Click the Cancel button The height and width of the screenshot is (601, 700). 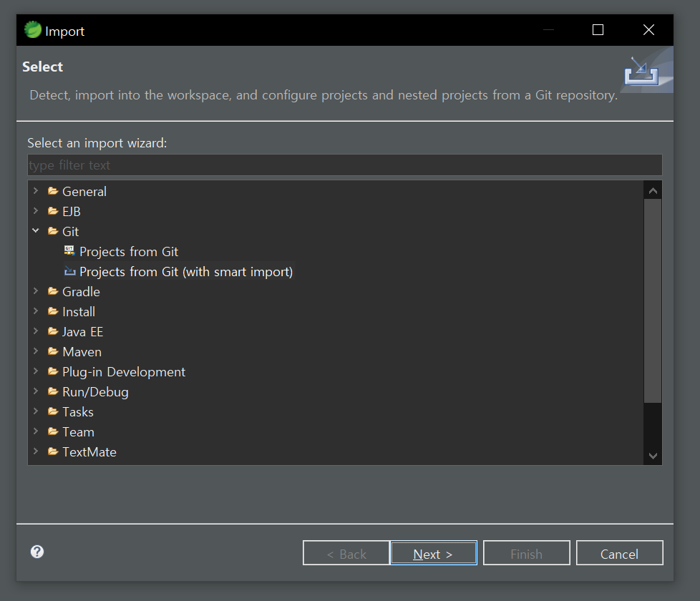(619, 553)
